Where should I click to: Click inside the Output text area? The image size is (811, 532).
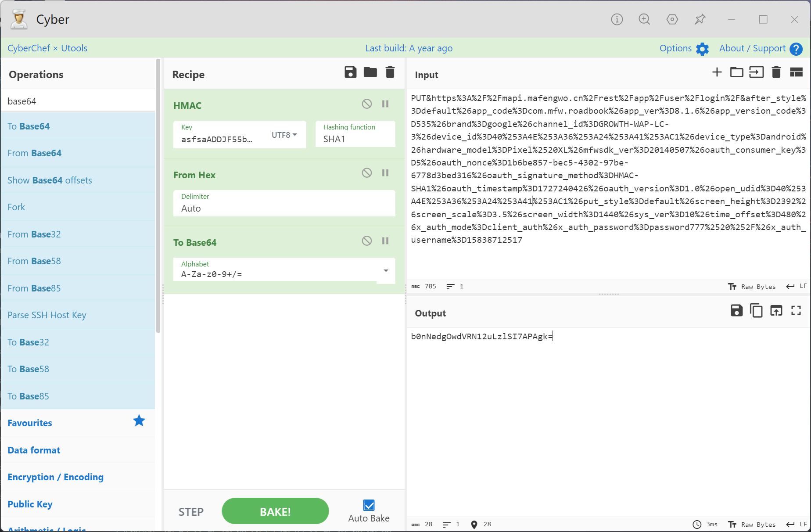coord(609,421)
